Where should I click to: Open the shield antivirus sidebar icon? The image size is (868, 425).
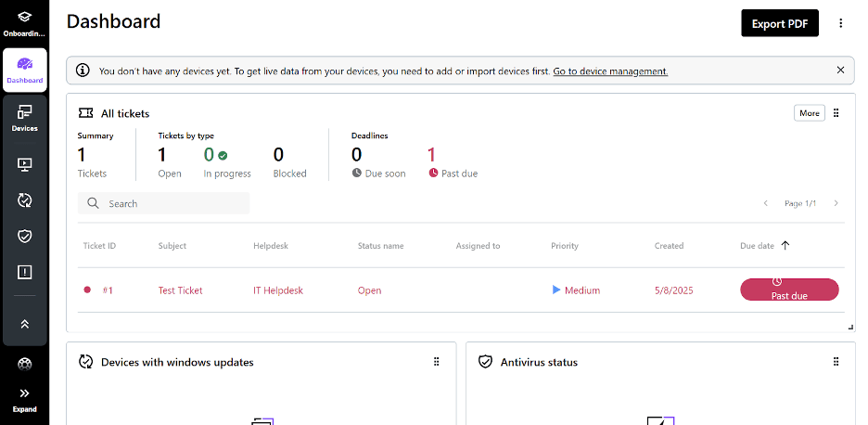coord(24,236)
